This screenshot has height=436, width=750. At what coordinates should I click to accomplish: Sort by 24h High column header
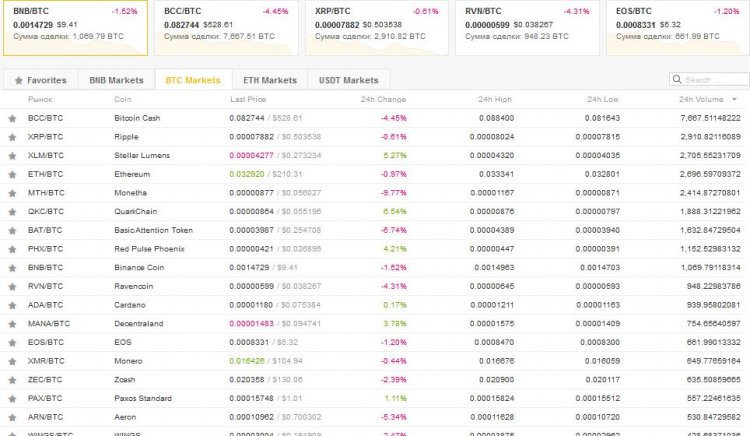[x=495, y=99]
